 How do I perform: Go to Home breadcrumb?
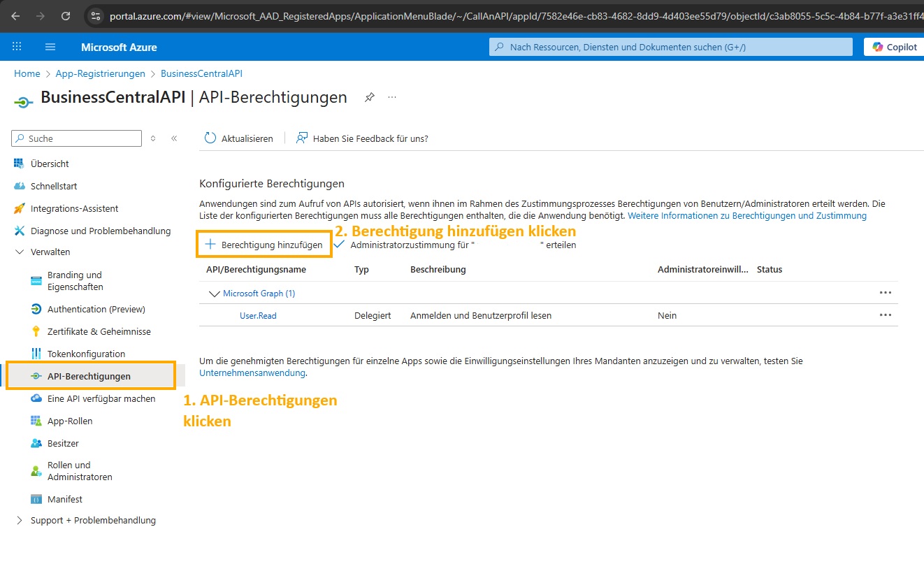(27, 73)
